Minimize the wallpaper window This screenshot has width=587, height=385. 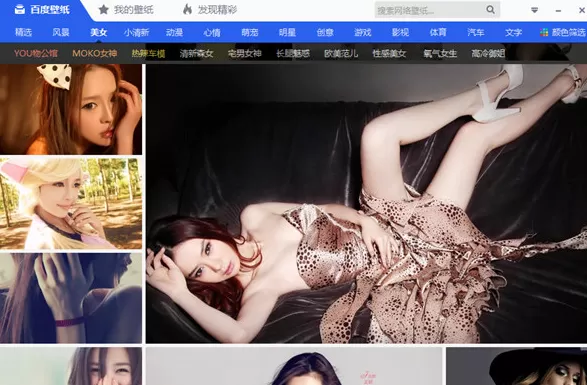pyautogui.click(x=558, y=10)
